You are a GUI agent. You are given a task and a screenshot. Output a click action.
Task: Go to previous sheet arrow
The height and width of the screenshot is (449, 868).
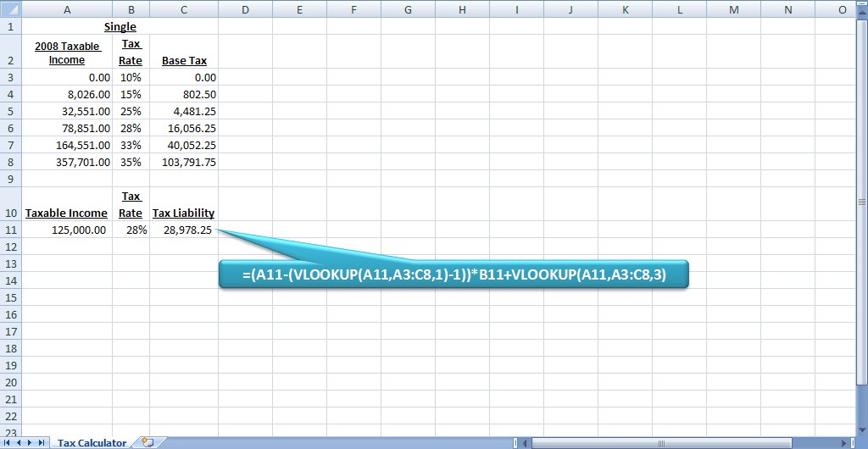(19, 442)
